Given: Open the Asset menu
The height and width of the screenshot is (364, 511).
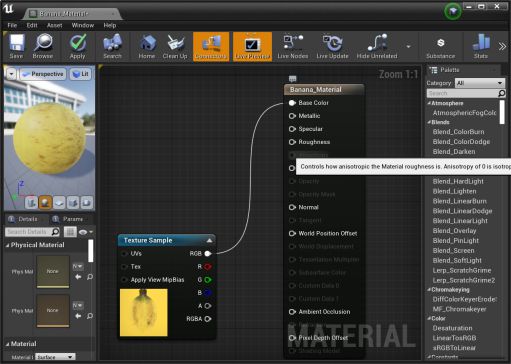Looking at the screenshot, I should pos(54,25).
